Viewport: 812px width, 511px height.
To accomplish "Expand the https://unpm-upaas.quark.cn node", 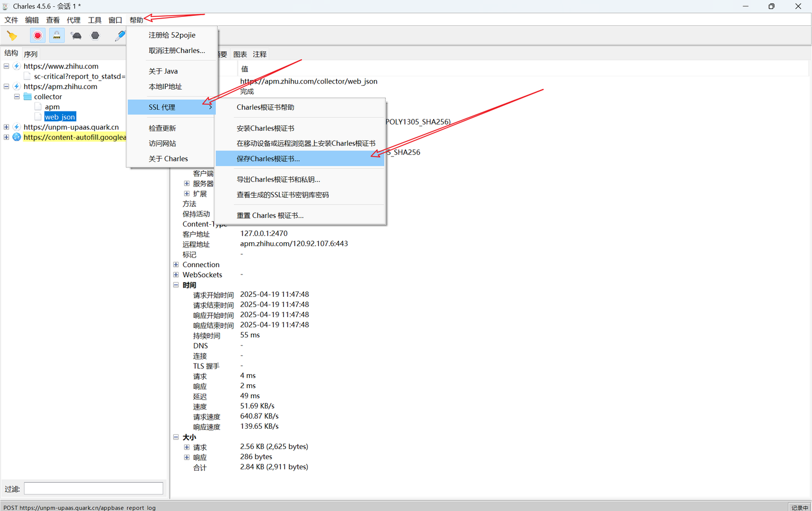I will pos(6,127).
